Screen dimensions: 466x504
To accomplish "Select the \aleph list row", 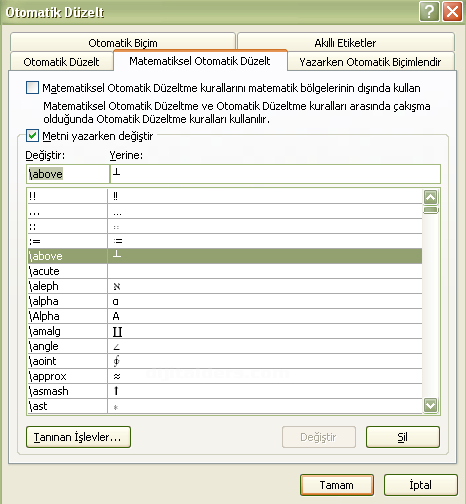I will [225, 286].
